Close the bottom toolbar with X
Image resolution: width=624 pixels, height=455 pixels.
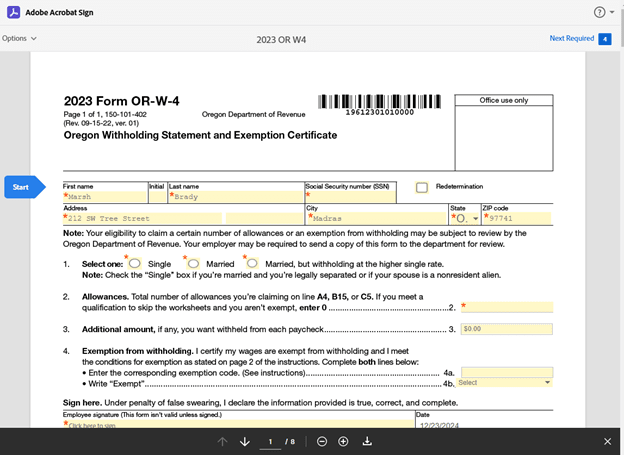[607, 441]
